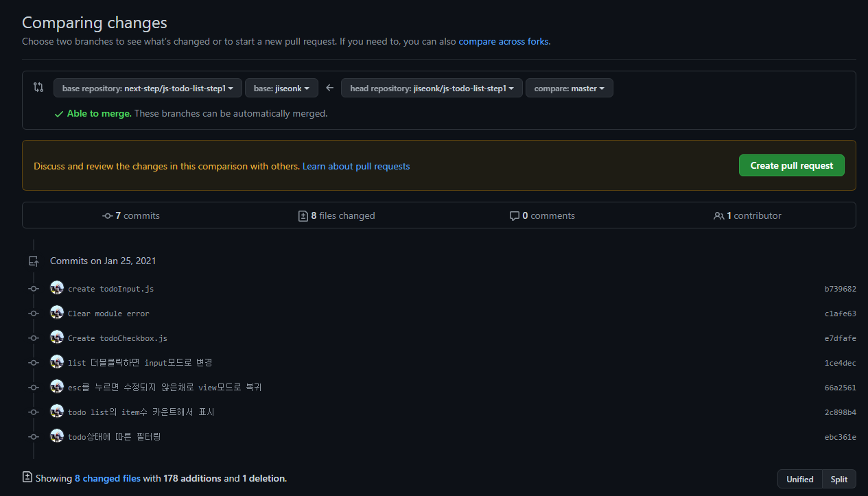Open the 0 comments tab
Screen dimensions: 868x496
542,215
